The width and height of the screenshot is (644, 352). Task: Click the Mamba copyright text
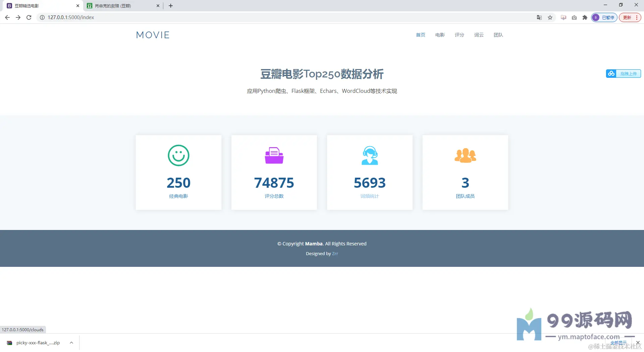click(x=314, y=244)
